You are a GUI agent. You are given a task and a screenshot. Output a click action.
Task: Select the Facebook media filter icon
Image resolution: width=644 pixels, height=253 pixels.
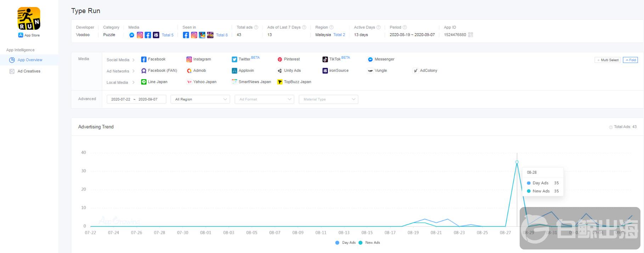pos(144,59)
